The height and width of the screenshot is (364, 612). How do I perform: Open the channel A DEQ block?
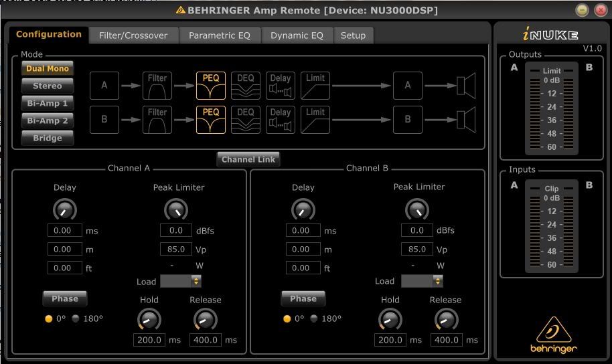246,86
